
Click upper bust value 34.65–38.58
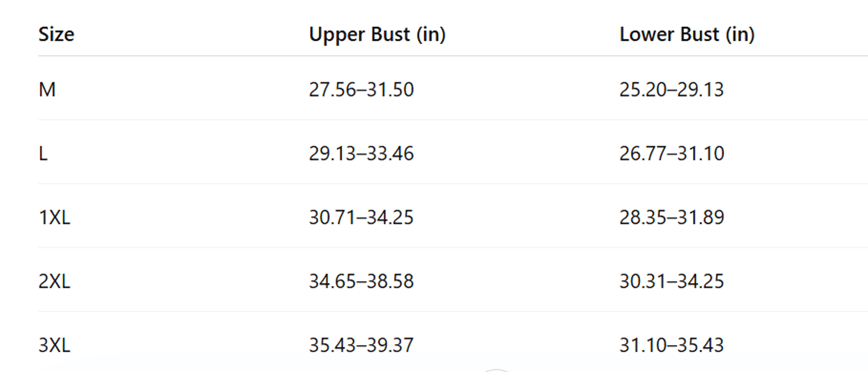pyautogui.click(x=361, y=281)
